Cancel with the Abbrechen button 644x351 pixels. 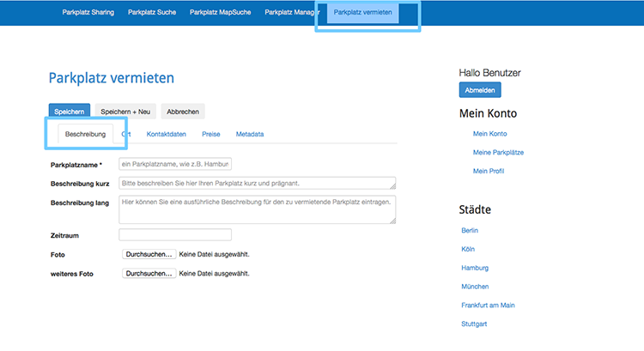tap(183, 112)
